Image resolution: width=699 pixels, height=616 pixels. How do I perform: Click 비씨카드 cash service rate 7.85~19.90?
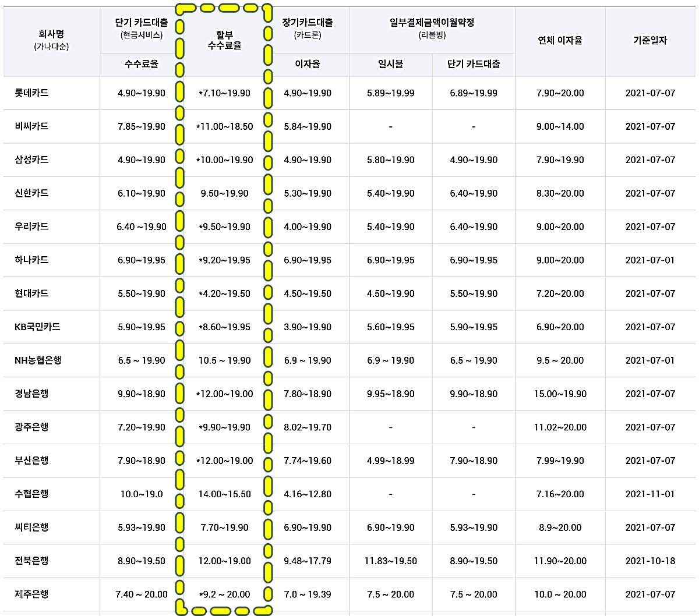[x=142, y=126]
